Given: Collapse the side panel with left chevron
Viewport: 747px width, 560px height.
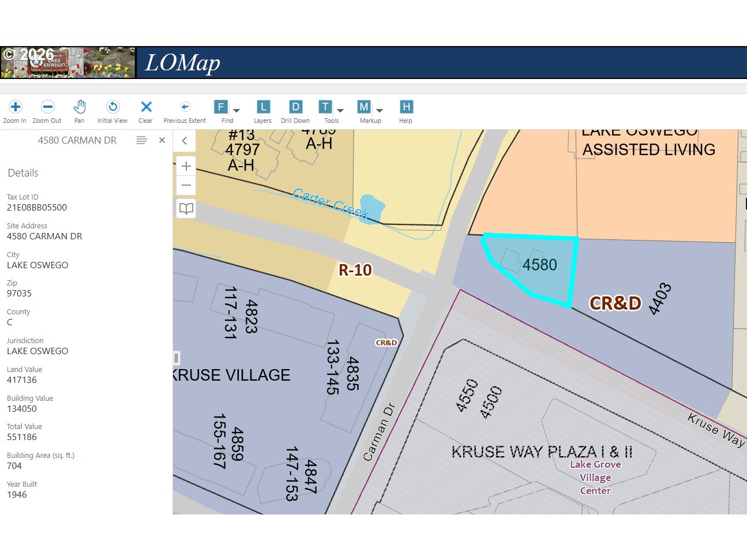Looking at the screenshot, I should coord(185,140).
